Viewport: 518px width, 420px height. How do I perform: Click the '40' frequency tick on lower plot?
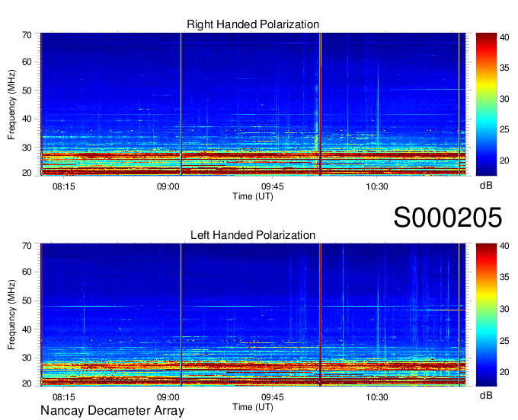point(27,329)
